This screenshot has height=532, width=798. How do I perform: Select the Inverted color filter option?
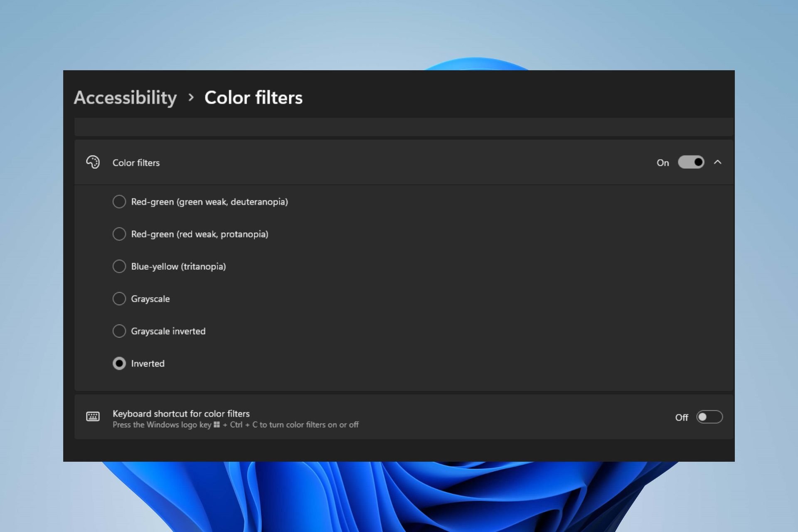(119, 363)
